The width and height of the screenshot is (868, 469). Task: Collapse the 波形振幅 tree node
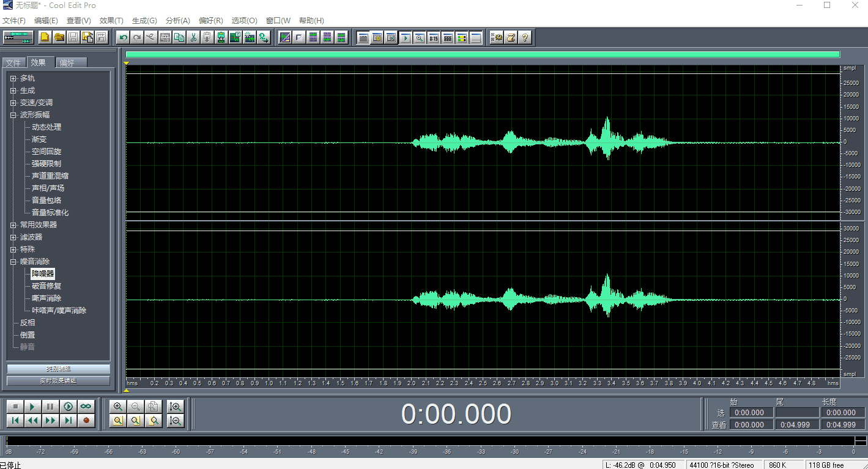13,115
